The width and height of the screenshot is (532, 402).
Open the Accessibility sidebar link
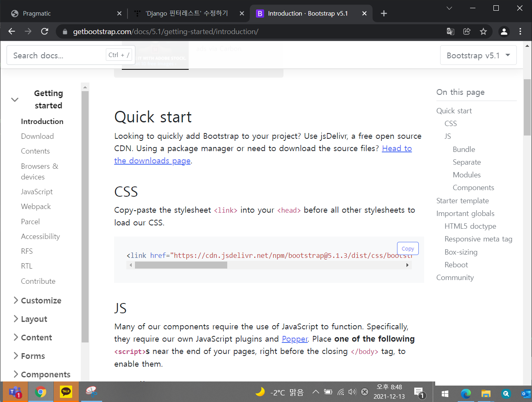pos(41,237)
